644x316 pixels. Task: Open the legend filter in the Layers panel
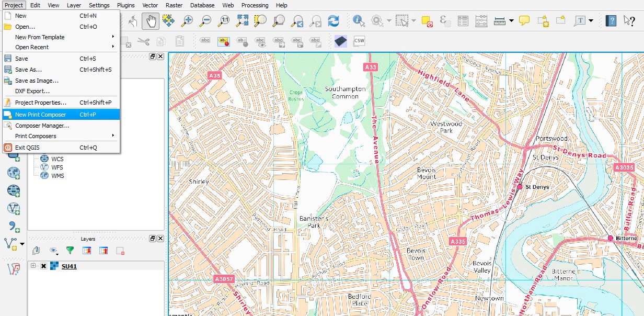[70, 250]
